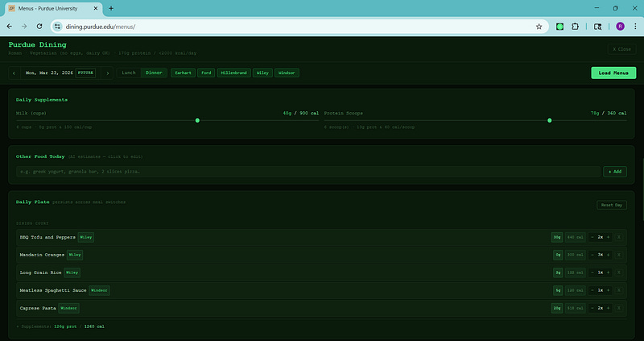The height and width of the screenshot is (341, 644).
Task: Select the Lunch meal tab
Action: (129, 73)
